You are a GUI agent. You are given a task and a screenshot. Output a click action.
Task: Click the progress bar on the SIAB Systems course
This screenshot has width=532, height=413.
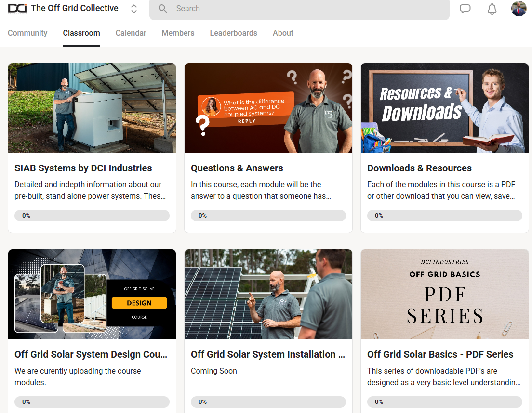(x=92, y=215)
